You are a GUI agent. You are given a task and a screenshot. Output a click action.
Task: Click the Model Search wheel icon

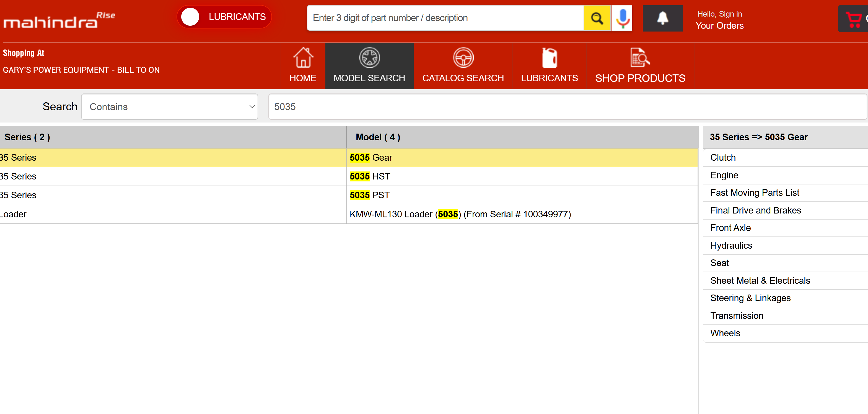369,58
